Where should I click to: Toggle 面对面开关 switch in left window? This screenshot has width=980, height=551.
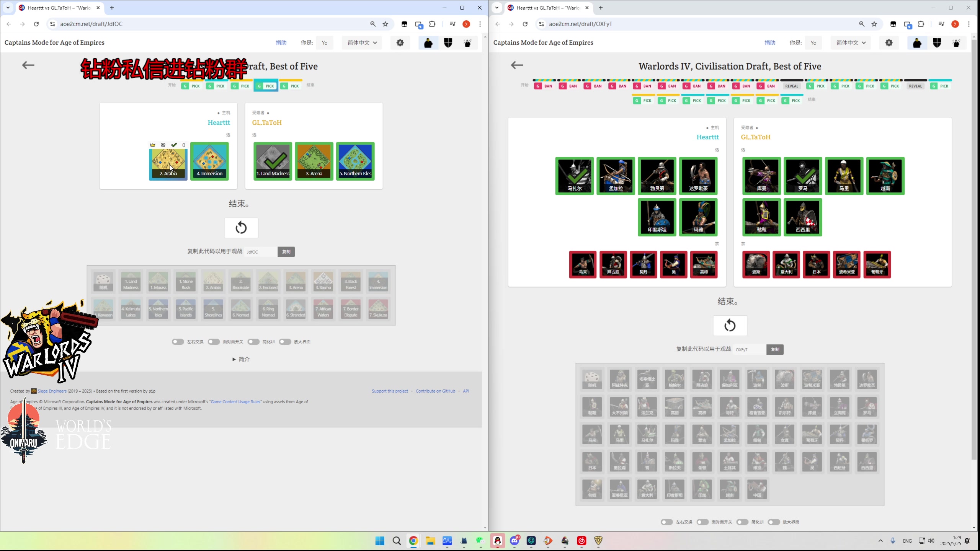coord(214,342)
